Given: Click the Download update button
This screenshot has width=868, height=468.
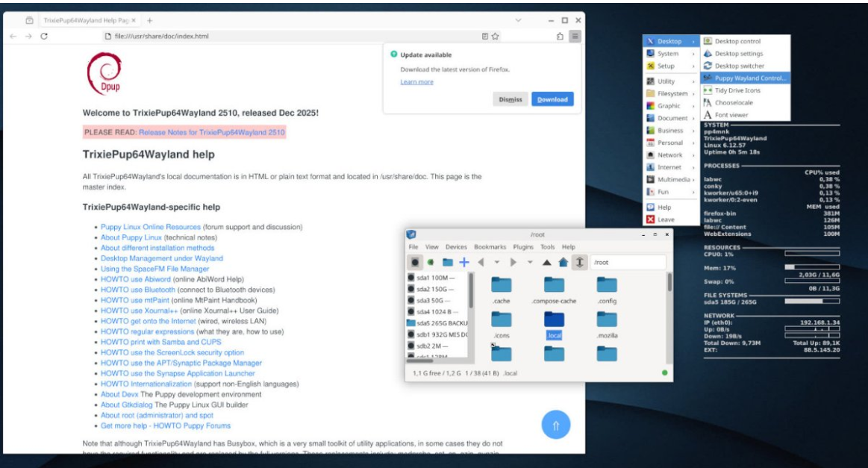Looking at the screenshot, I should pyautogui.click(x=552, y=99).
